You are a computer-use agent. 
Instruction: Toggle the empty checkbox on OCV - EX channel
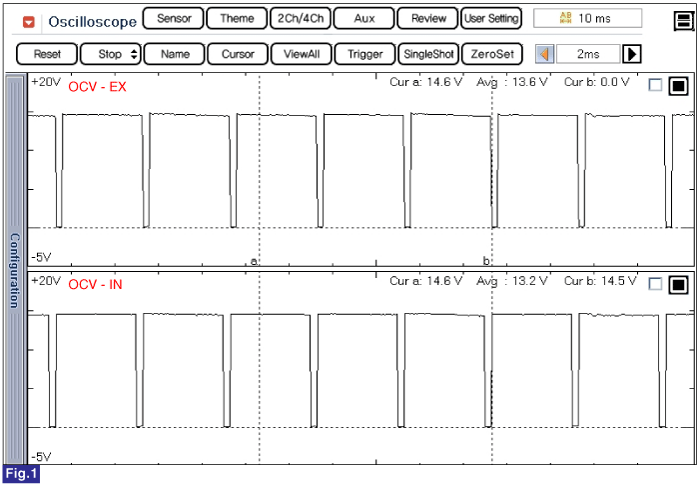tap(655, 85)
